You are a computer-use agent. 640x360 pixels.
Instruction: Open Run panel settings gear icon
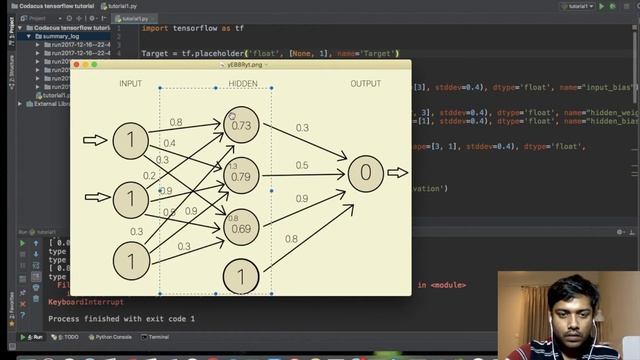click(620, 232)
